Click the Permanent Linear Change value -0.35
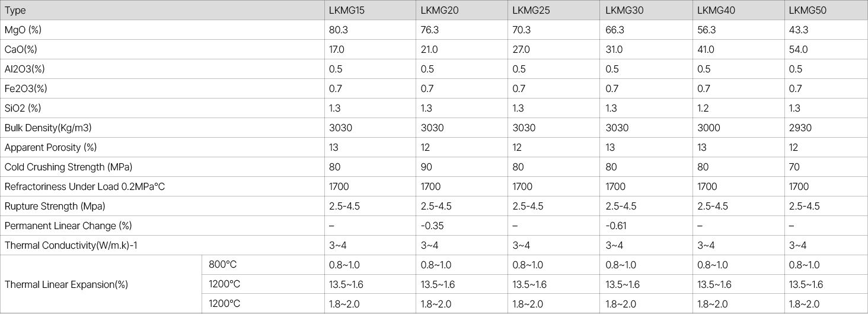This screenshot has height=314, width=868. [432, 226]
